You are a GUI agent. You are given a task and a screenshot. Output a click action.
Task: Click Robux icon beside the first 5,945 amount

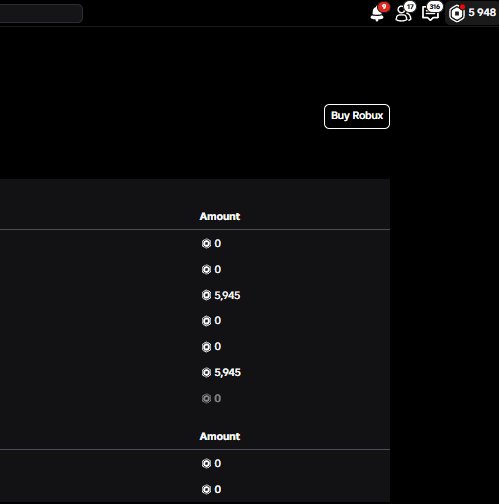tap(206, 295)
